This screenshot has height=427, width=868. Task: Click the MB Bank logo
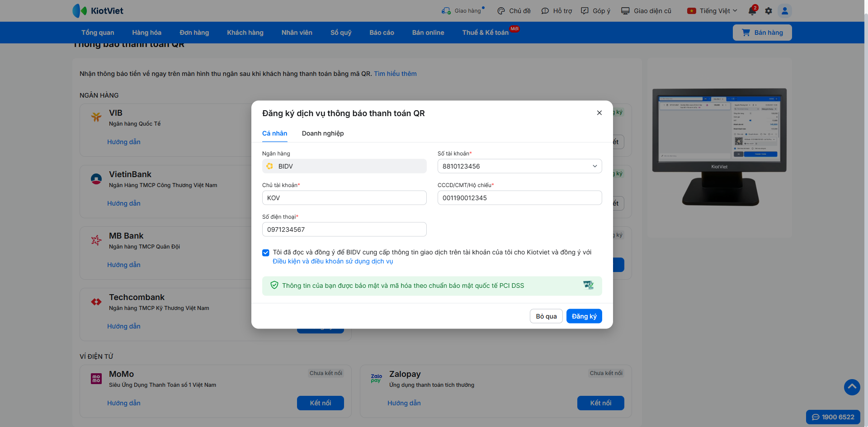pos(96,240)
